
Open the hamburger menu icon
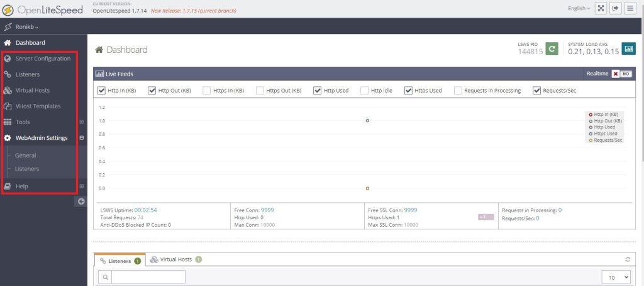pos(630,8)
